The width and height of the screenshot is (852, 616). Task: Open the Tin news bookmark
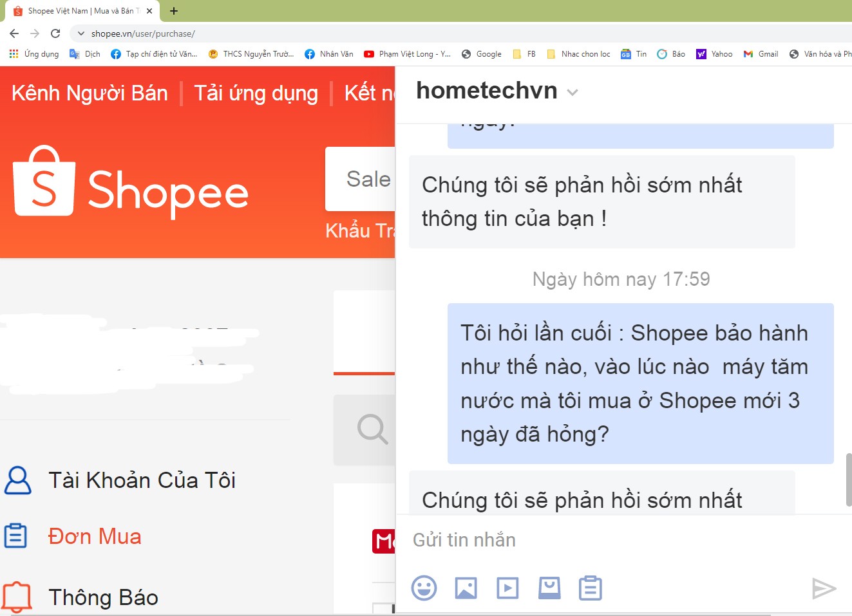[634, 54]
